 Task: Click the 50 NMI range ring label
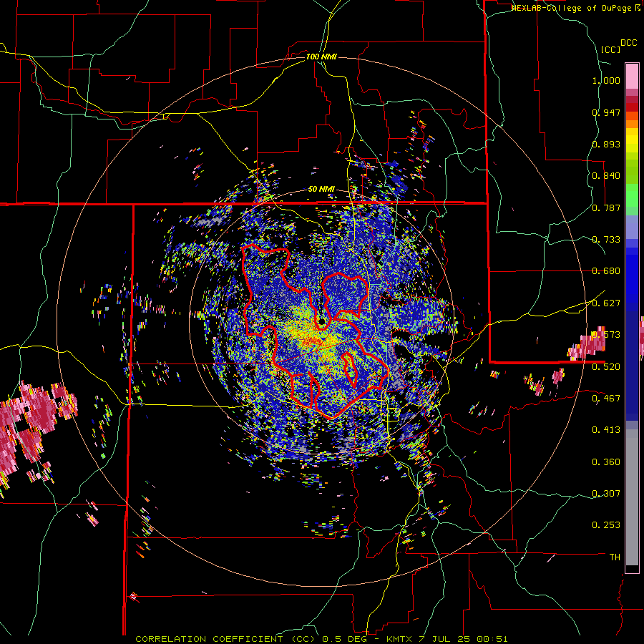click(x=321, y=189)
